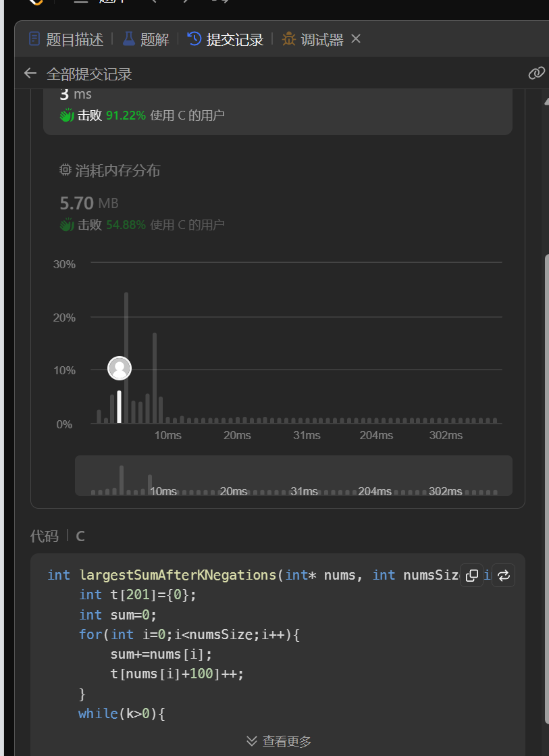Screen dimensions: 549x756
Task: Click the back arrow beside 全部提交记录
Action: (x=30, y=74)
